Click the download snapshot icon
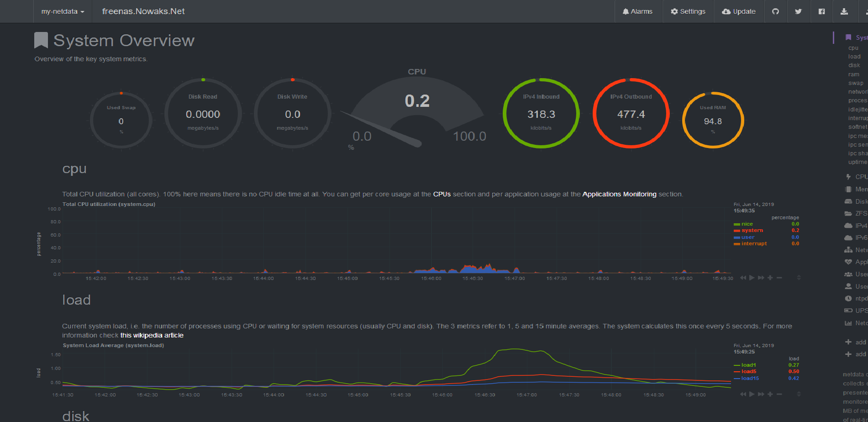 pyautogui.click(x=844, y=11)
